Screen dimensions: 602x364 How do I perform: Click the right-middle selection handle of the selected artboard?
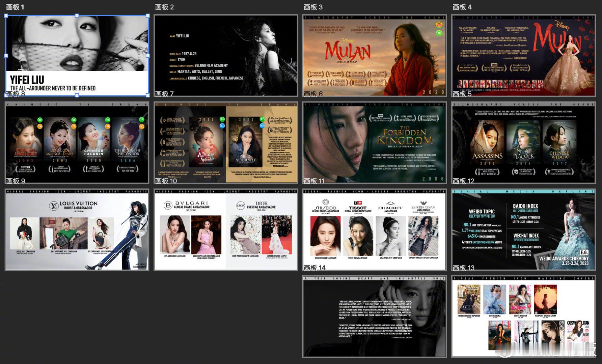pyautogui.click(x=148, y=56)
